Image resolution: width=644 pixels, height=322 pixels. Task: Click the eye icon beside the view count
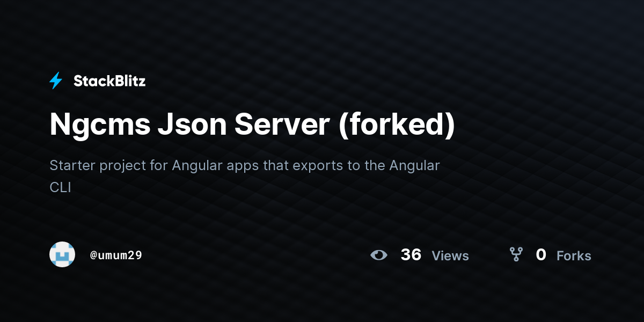379,255
